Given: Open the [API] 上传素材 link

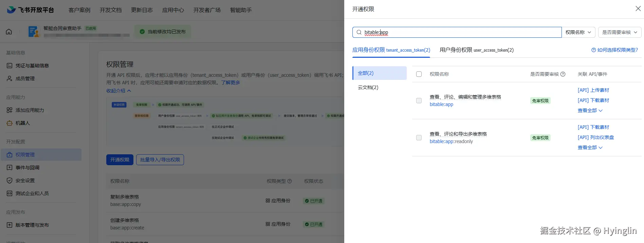Looking at the screenshot, I should pyautogui.click(x=593, y=90).
